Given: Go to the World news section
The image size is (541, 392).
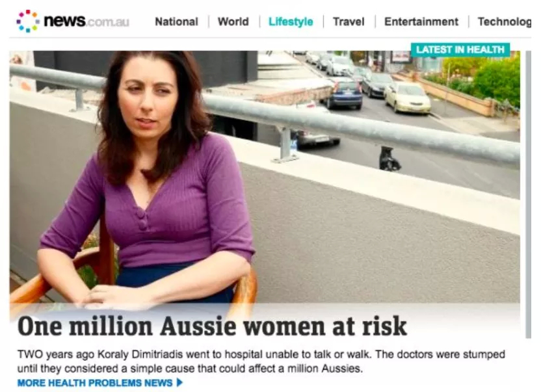Looking at the screenshot, I should pyautogui.click(x=233, y=21).
